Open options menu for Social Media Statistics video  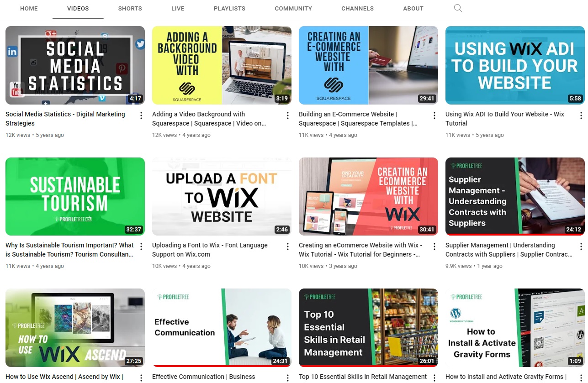141,115
